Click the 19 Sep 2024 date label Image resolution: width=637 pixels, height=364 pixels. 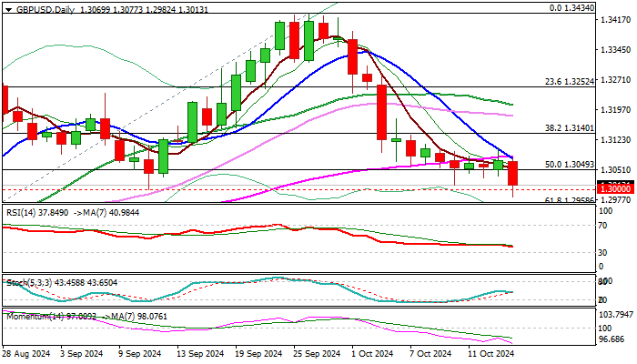259,354
